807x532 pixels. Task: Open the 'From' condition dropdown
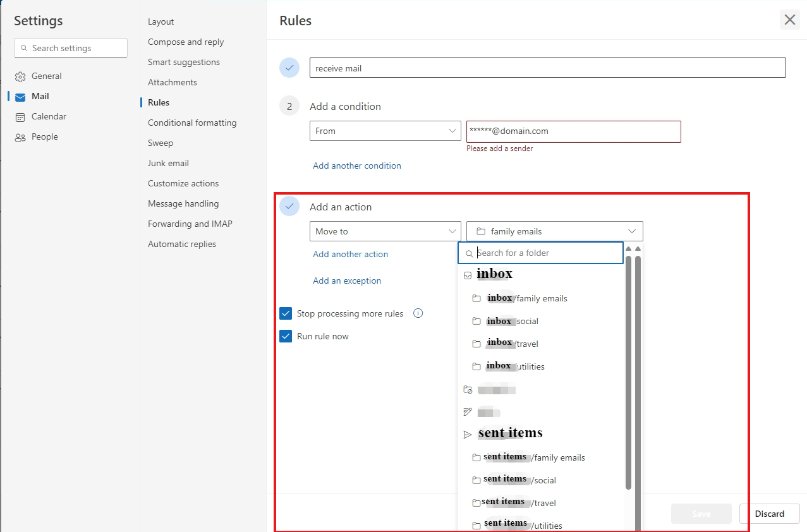click(385, 131)
